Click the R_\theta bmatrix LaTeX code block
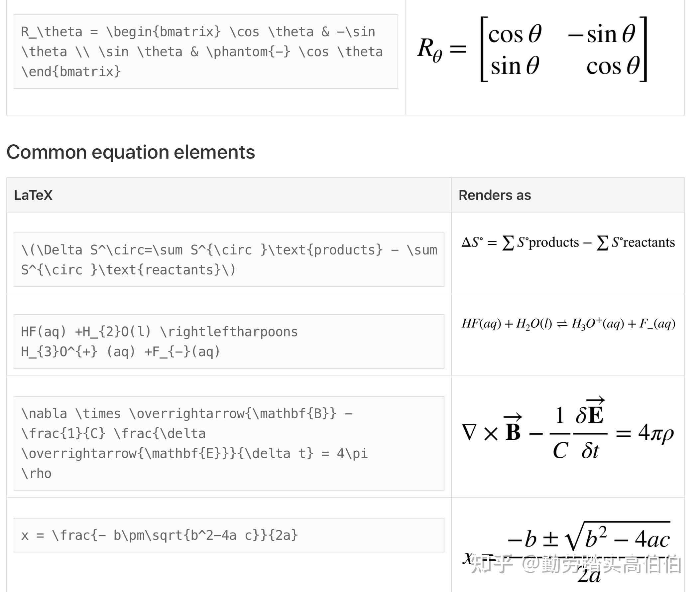Image resolution: width=700 pixels, height=592 pixels. point(206,51)
